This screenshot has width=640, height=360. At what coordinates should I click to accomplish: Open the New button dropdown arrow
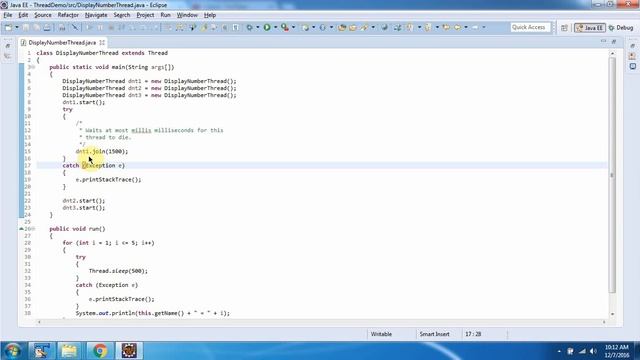pyautogui.click(x=17, y=27)
